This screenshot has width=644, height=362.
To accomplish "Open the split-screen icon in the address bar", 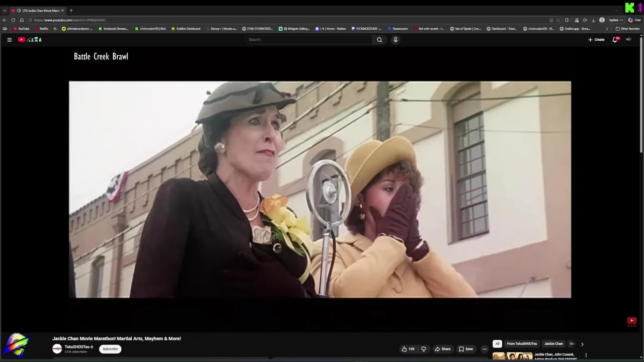I will click(551, 20).
